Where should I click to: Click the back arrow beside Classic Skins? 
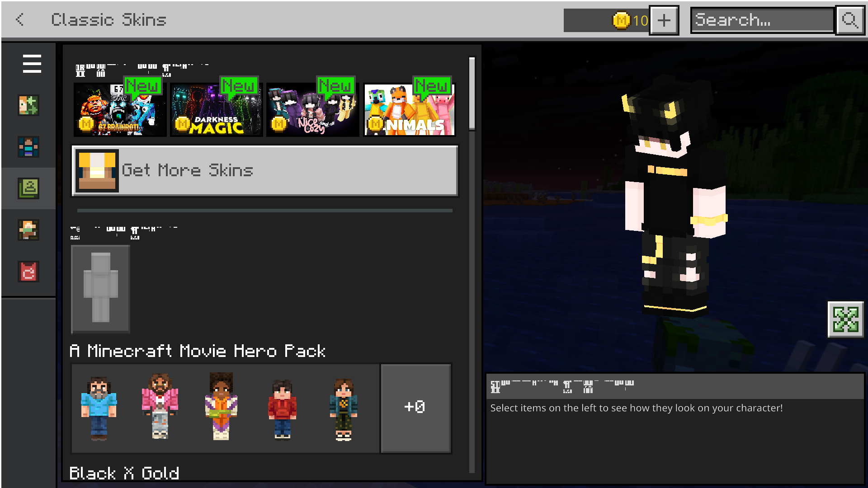pos(19,19)
